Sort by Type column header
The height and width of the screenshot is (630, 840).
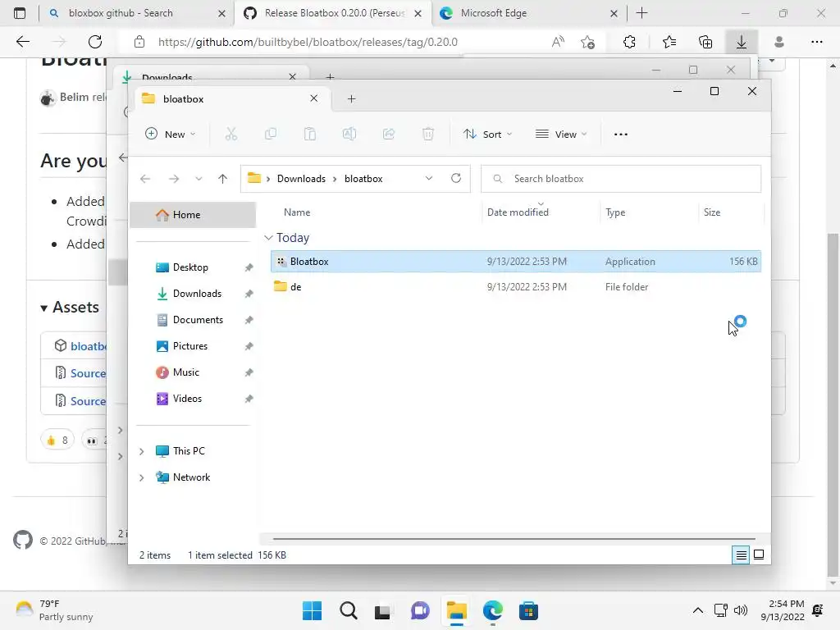tap(615, 212)
